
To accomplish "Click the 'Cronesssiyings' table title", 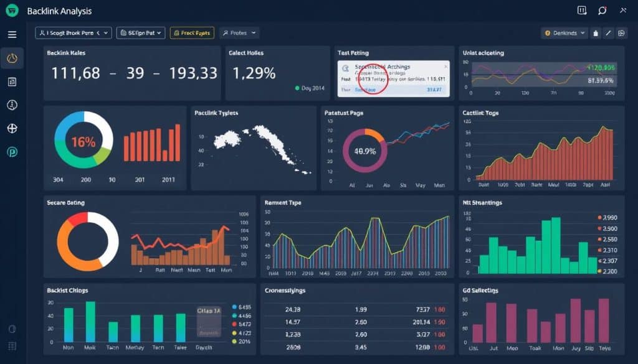I will coord(285,291).
